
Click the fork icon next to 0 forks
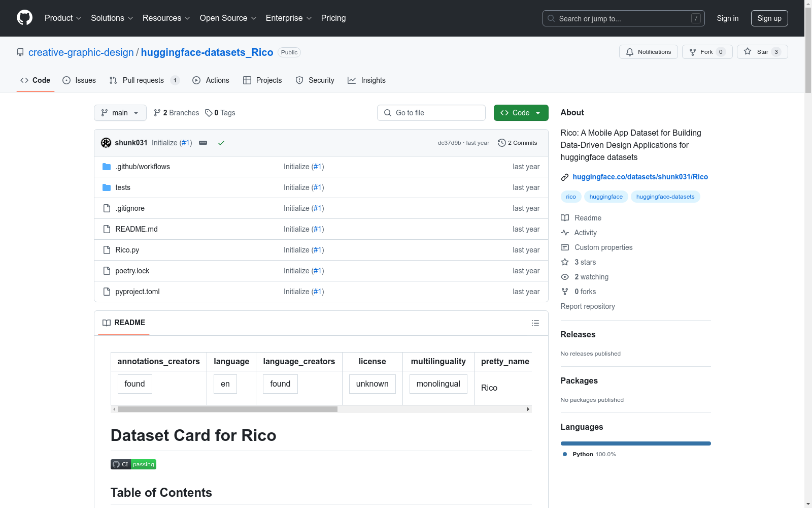coord(565,292)
